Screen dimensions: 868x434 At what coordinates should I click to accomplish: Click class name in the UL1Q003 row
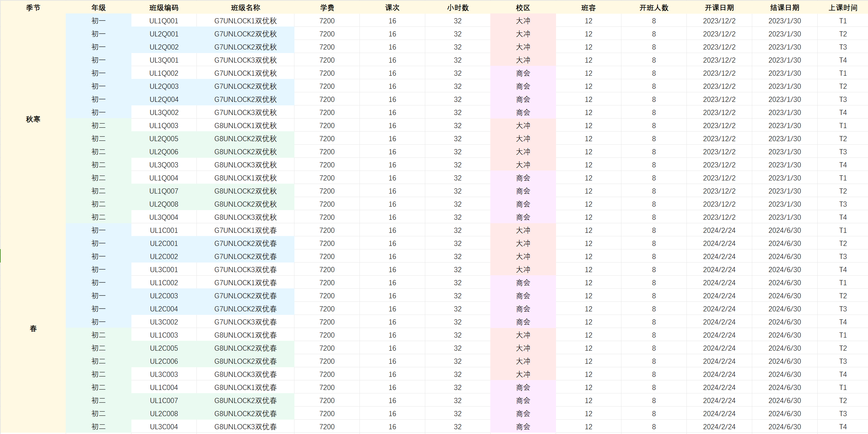coord(245,126)
